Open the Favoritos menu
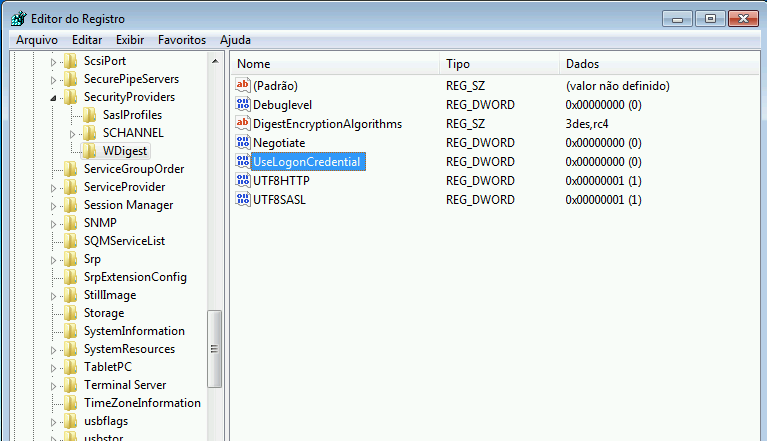768x441 pixels. point(181,40)
